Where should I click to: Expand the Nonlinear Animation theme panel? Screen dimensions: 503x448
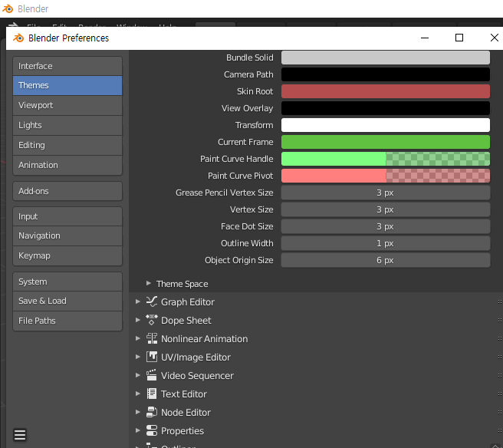point(138,338)
